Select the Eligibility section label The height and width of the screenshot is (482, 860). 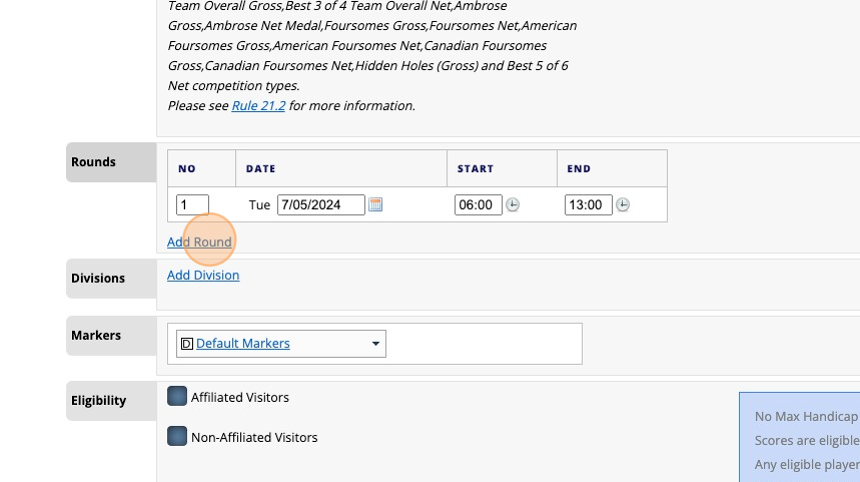(98, 401)
